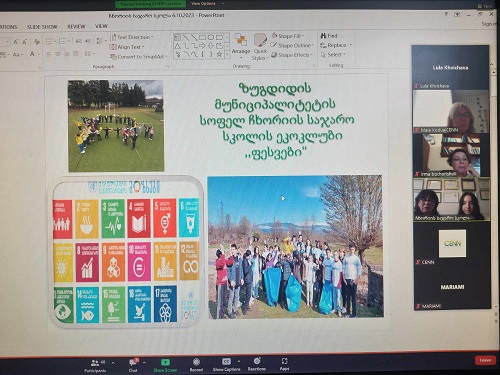Image resolution: width=500 pixels, height=375 pixels.
Task: Open the Quick Styles gallery
Action: (260, 47)
